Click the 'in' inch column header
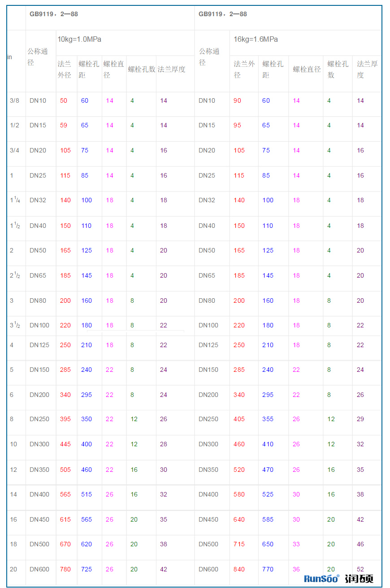 tap(9, 57)
